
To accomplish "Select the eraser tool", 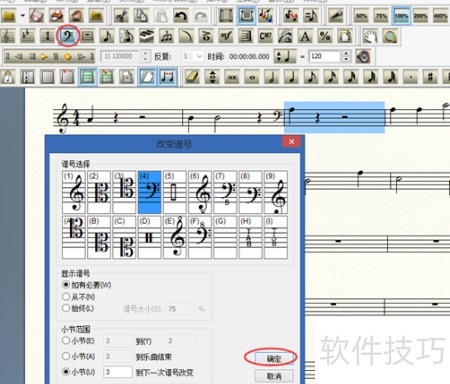I will tap(192, 77).
